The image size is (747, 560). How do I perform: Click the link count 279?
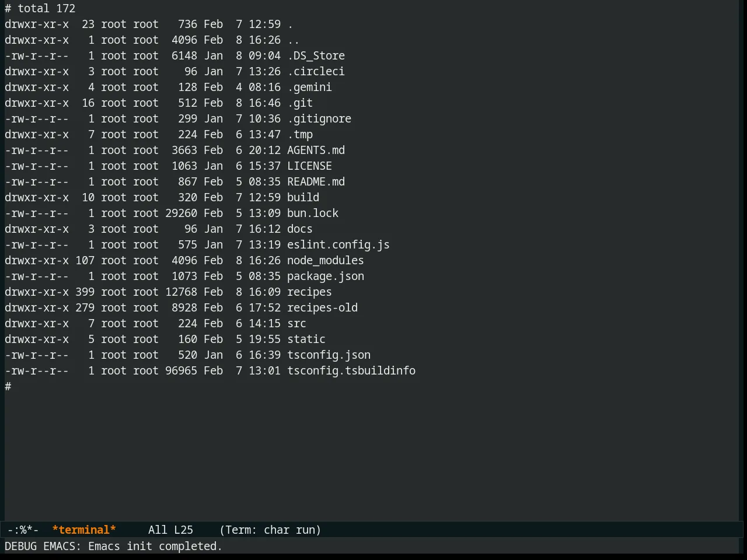pyautogui.click(x=85, y=308)
